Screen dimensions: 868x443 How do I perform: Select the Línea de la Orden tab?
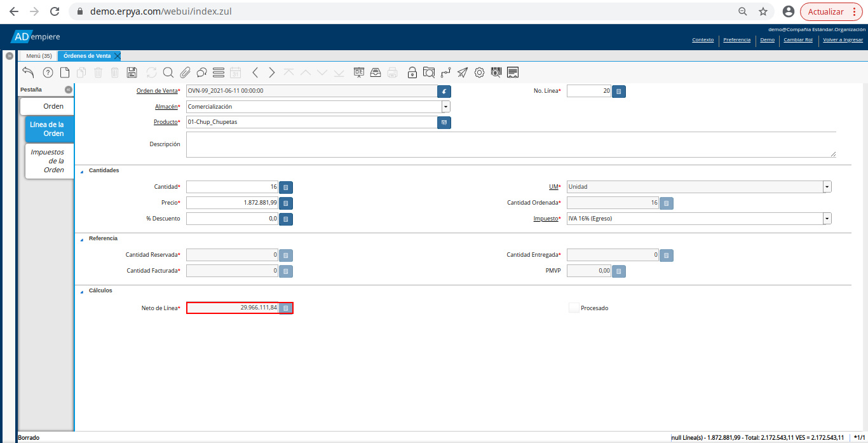[50, 129]
